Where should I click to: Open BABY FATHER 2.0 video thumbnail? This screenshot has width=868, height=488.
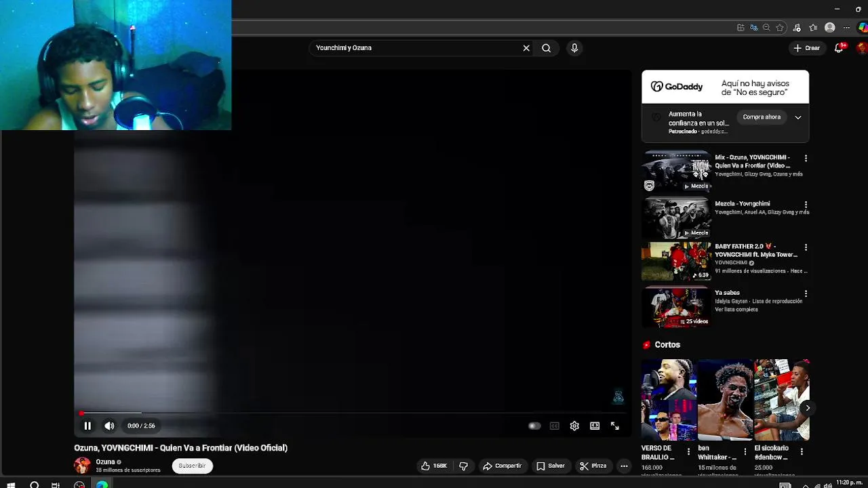tap(676, 261)
